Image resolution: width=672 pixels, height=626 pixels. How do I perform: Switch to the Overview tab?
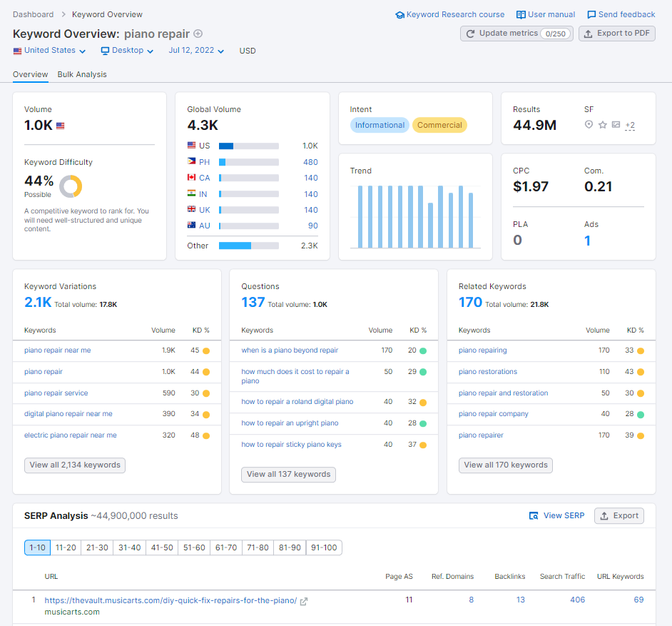tap(31, 74)
